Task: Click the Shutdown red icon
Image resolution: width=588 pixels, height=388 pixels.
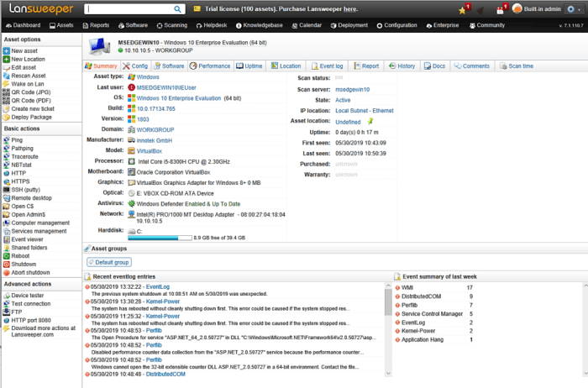Action: click(x=7, y=265)
